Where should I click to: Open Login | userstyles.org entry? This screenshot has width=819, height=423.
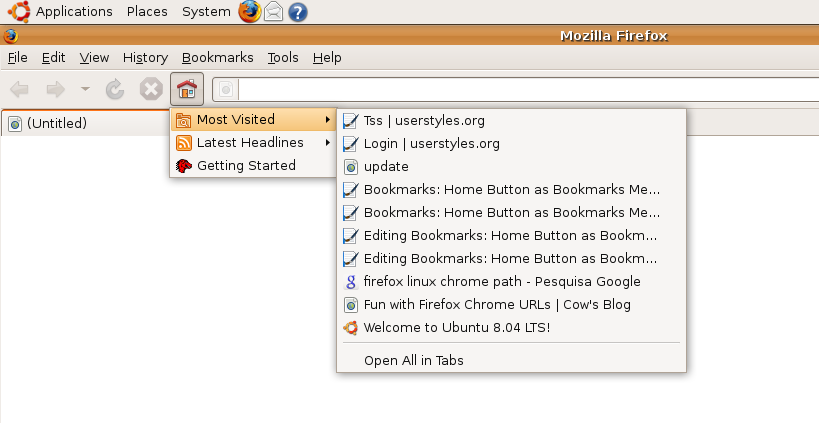click(511, 144)
